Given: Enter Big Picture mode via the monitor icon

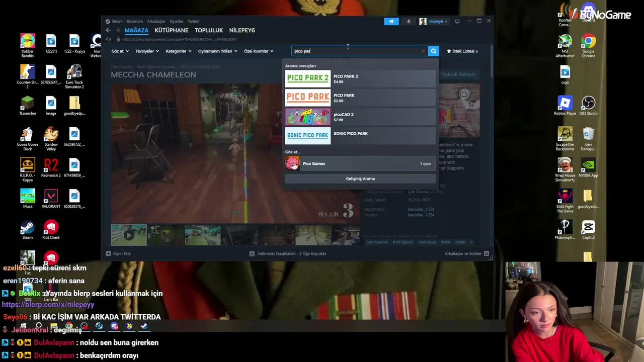Looking at the screenshot, I should point(457,21).
